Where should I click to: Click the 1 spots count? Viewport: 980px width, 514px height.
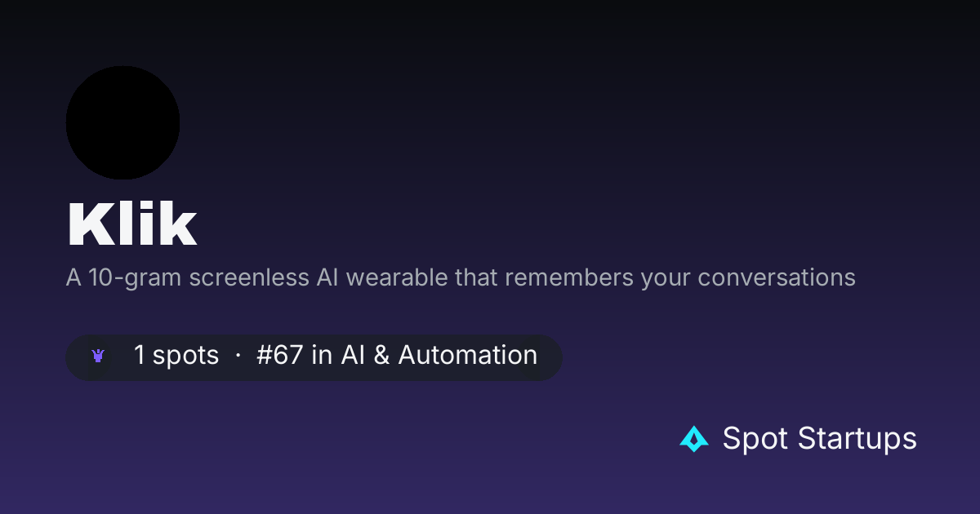(176, 356)
